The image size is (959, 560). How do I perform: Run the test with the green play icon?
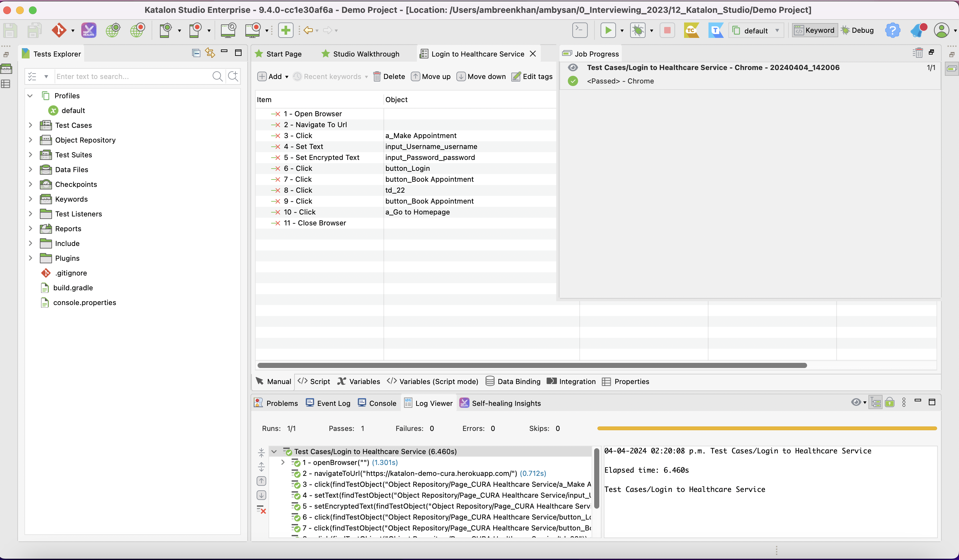[x=608, y=31]
